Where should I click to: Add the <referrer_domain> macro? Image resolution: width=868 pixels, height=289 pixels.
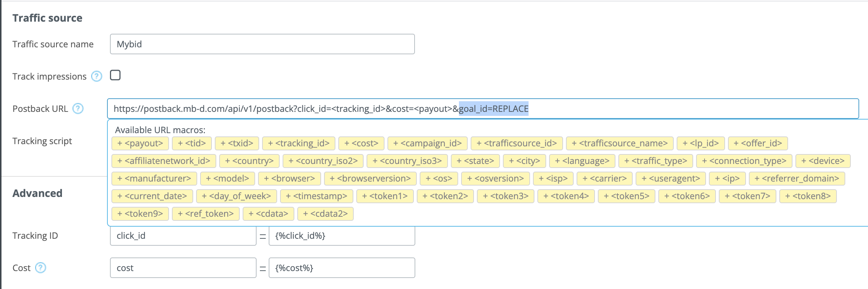pyautogui.click(x=797, y=179)
